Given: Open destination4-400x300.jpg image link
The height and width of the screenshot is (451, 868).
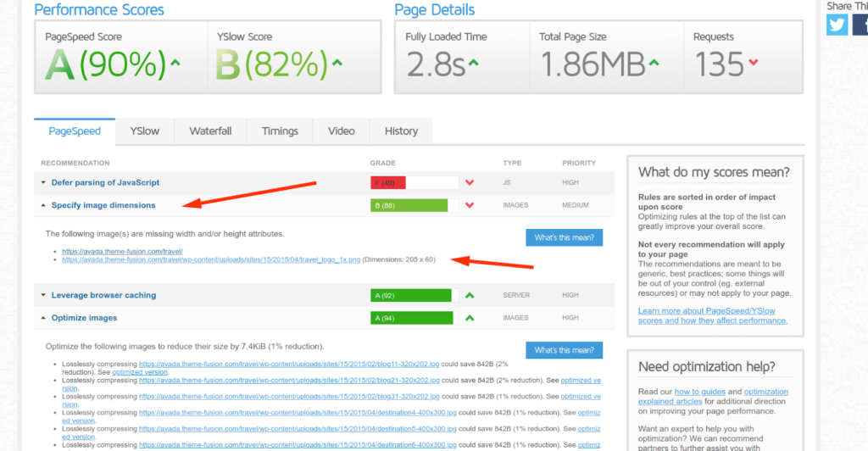Looking at the screenshot, I should [x=298, y=412].
